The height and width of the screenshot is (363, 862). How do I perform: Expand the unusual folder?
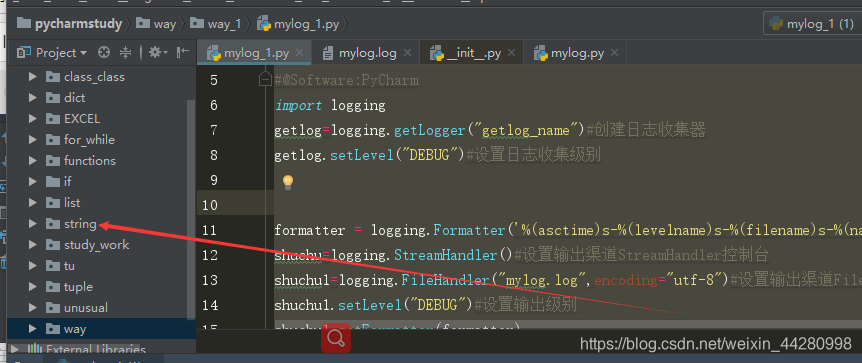[x=32, y=307]
